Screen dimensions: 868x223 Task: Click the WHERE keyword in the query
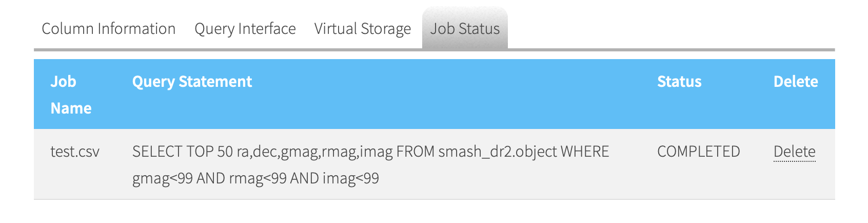585,152
